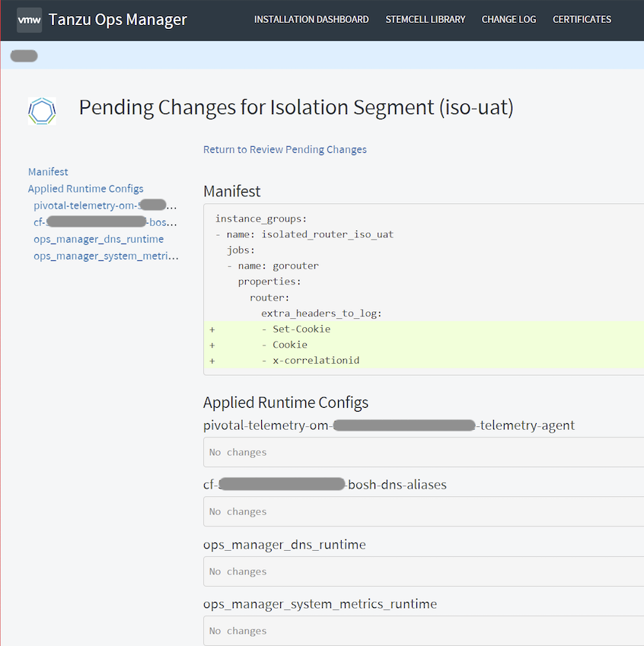Click 'No changes' under telemetry-agent
This screenshot has width=644, height=646.
[x=238, y=453]
